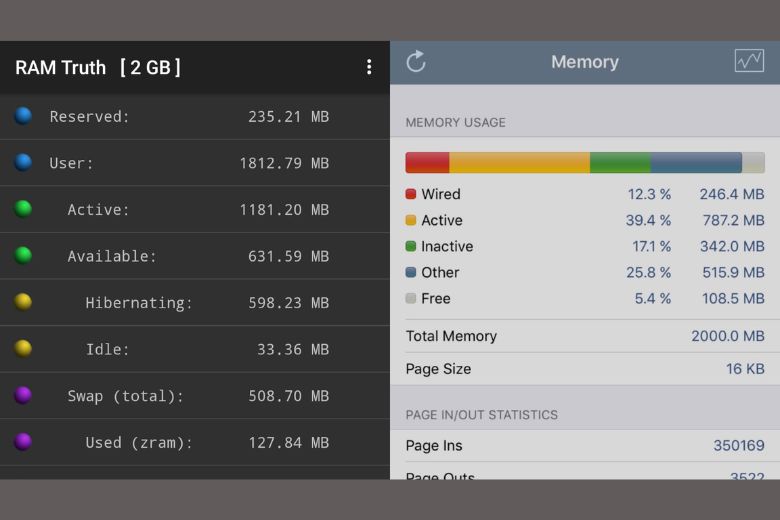Viewport: 780px width, 520px height.
Task: Click the blue Other legend swatch
Action: pyautogui.click(x=410, y=272)
